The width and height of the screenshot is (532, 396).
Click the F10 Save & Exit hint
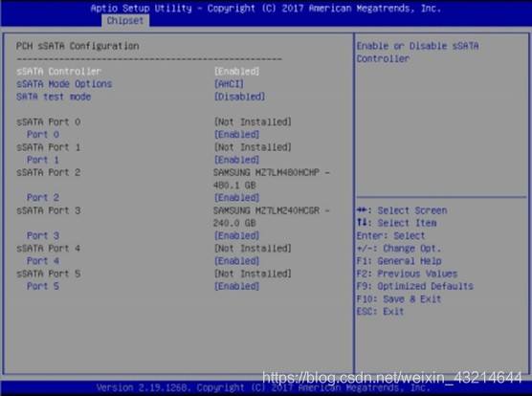399,299
